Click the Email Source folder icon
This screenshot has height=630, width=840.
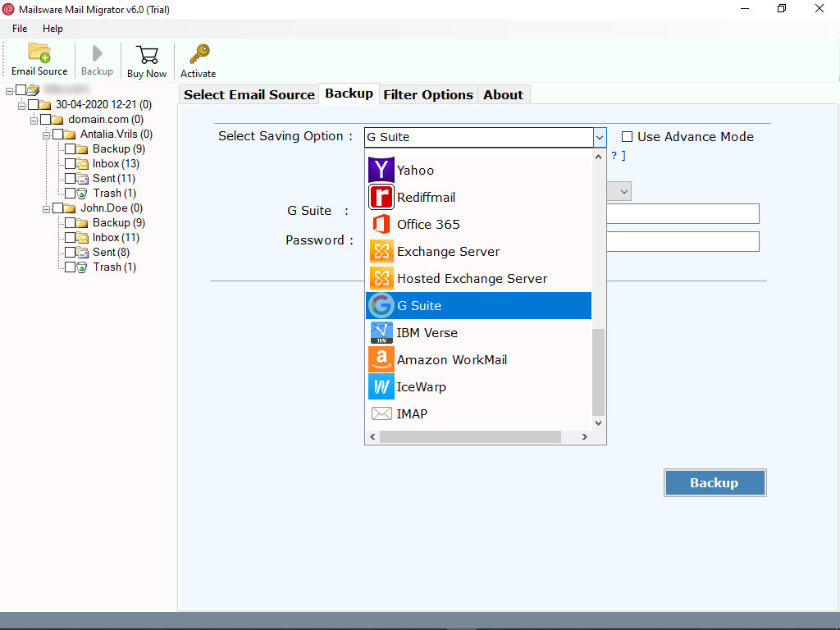point(39,53)
